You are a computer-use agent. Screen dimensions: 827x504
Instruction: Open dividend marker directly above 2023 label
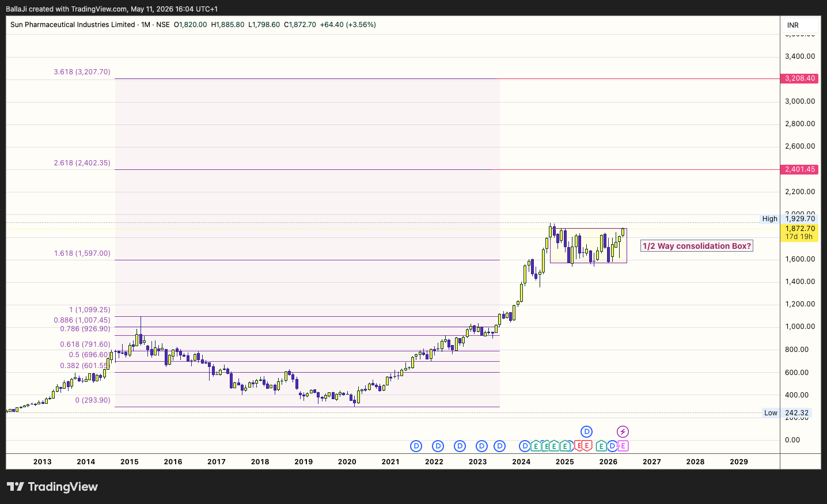pyautogui.click(x=481, y=446)
